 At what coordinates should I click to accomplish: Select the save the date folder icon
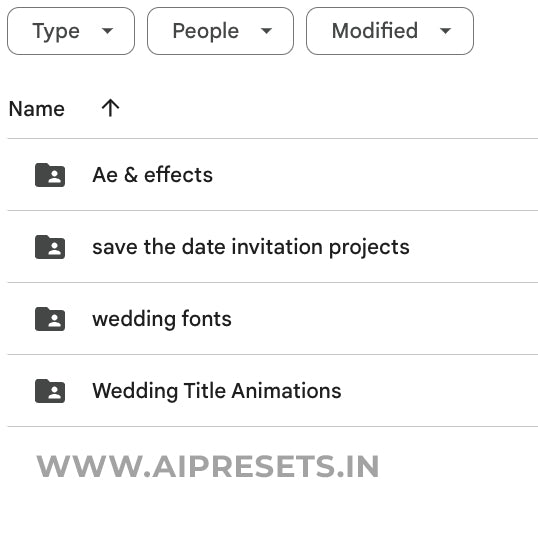tap(50, 247)
